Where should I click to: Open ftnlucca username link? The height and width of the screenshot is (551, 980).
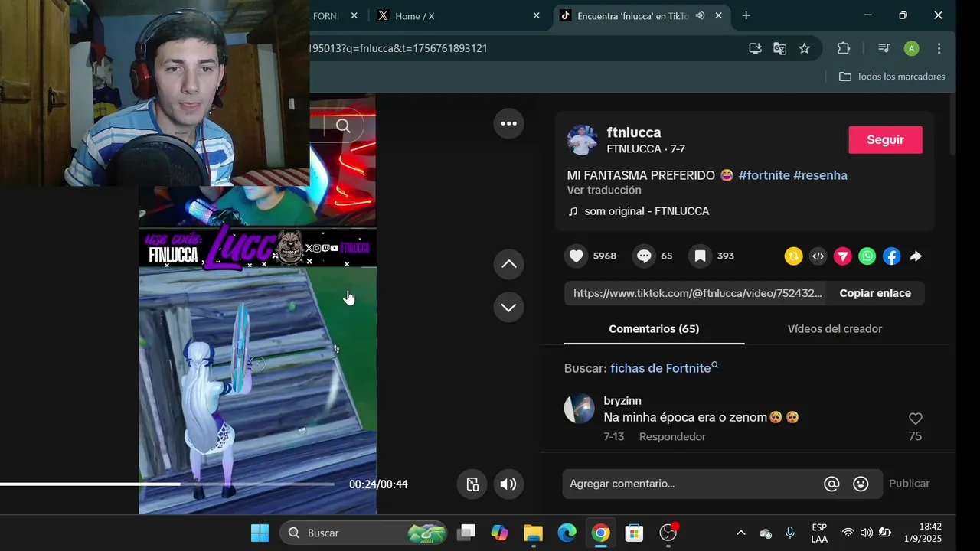coord(634,132)
